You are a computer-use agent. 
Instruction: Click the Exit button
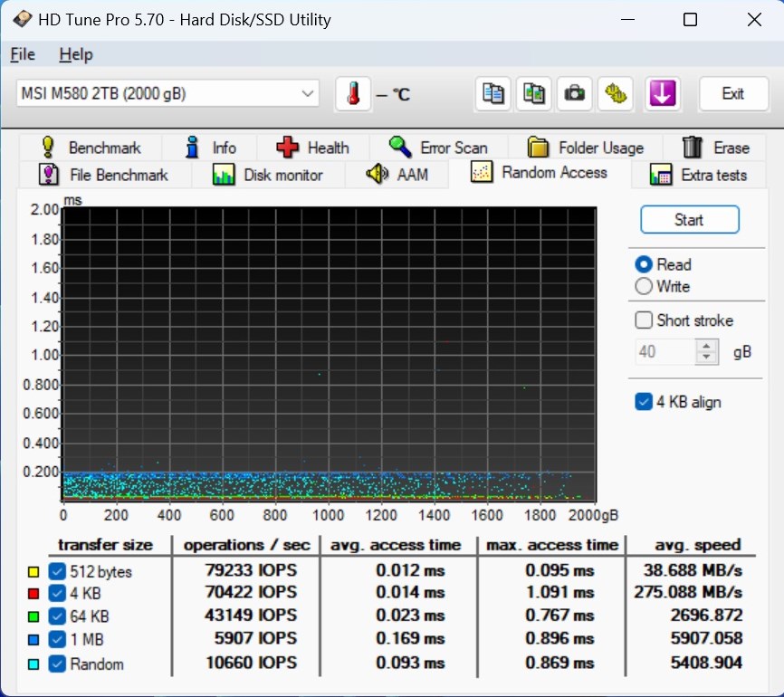coord(733,93)
